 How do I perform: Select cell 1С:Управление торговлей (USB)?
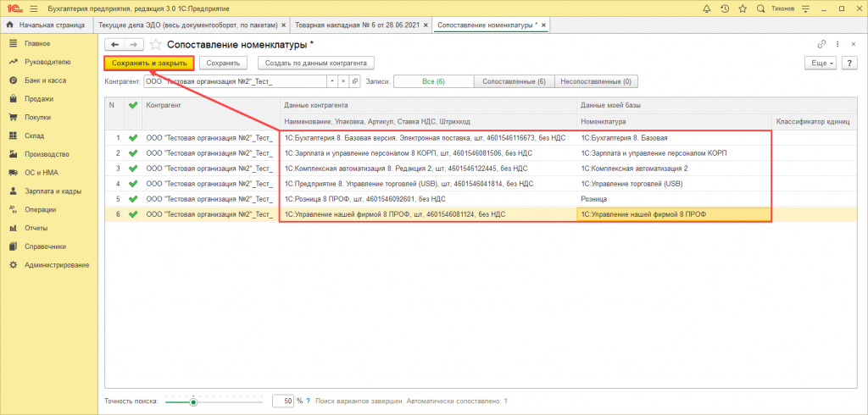click(674, 184)
